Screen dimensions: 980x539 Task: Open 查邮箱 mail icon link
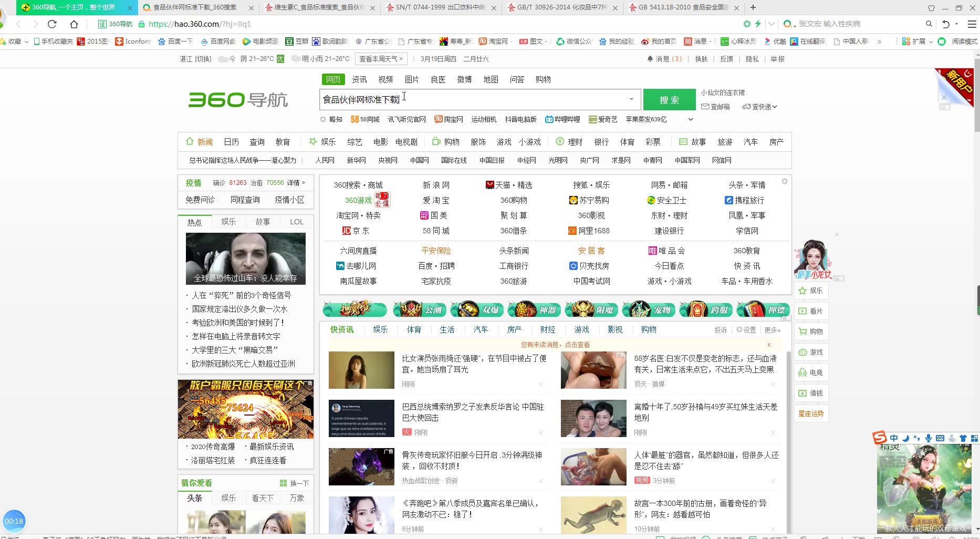coord(705,107)
